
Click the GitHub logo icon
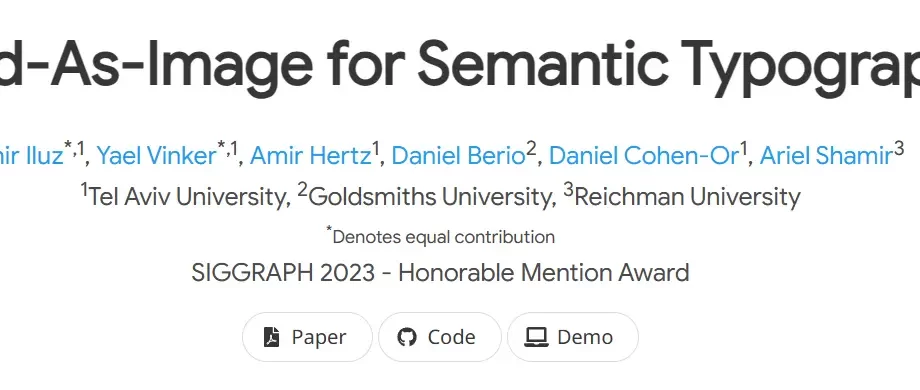(x=406, y=337)
